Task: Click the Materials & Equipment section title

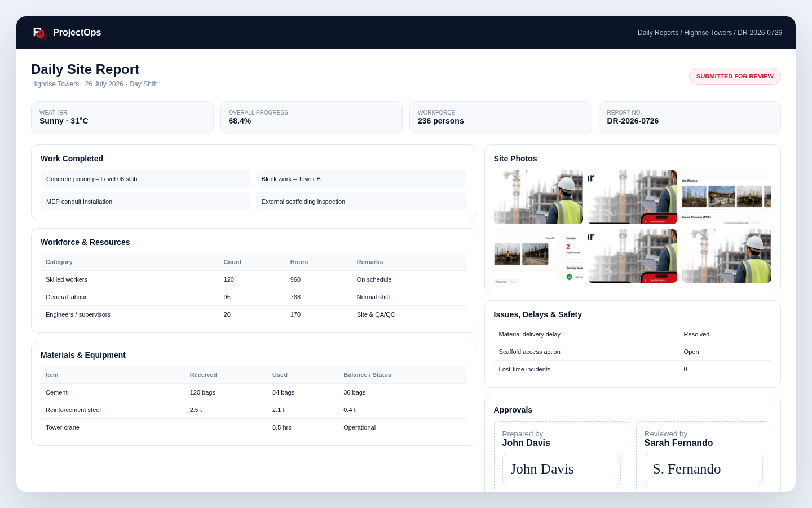Action: pyautogui.click(x=83, y=355)
